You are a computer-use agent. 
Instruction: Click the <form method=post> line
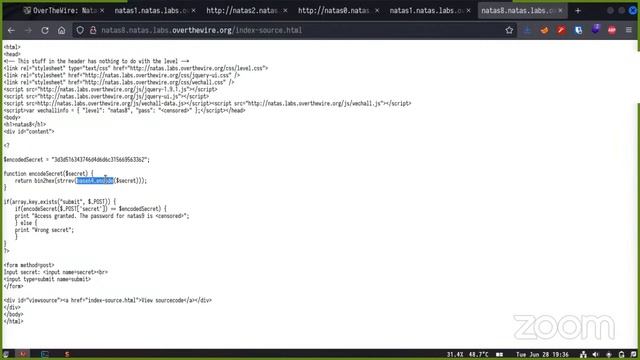pos(29,265)
